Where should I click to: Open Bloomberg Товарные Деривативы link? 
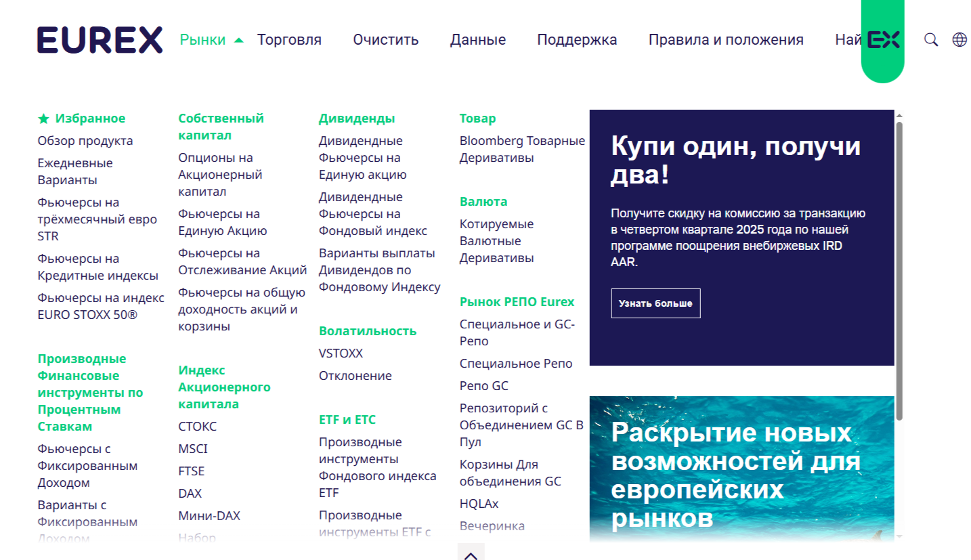tap(522, 149)
